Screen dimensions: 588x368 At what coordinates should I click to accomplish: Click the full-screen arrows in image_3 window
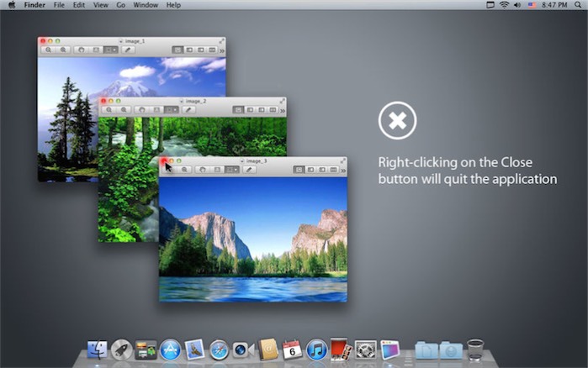click(x=342, y=160)
